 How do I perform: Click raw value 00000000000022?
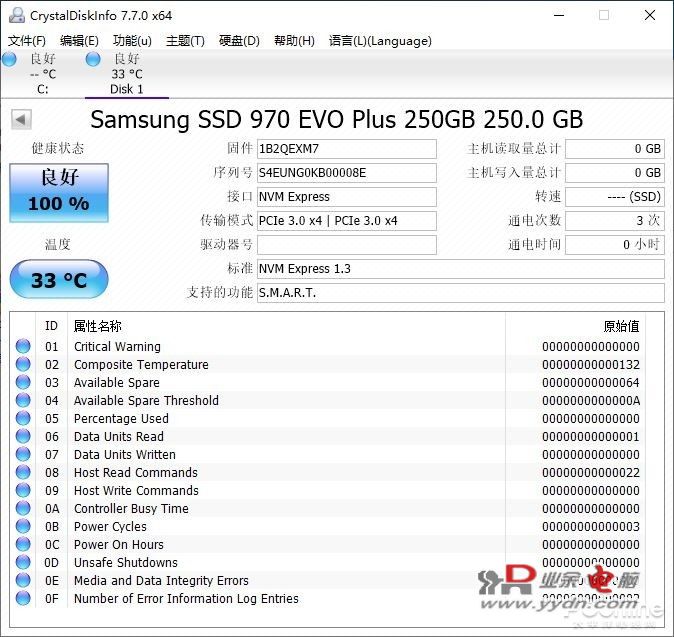click(591, 473)
